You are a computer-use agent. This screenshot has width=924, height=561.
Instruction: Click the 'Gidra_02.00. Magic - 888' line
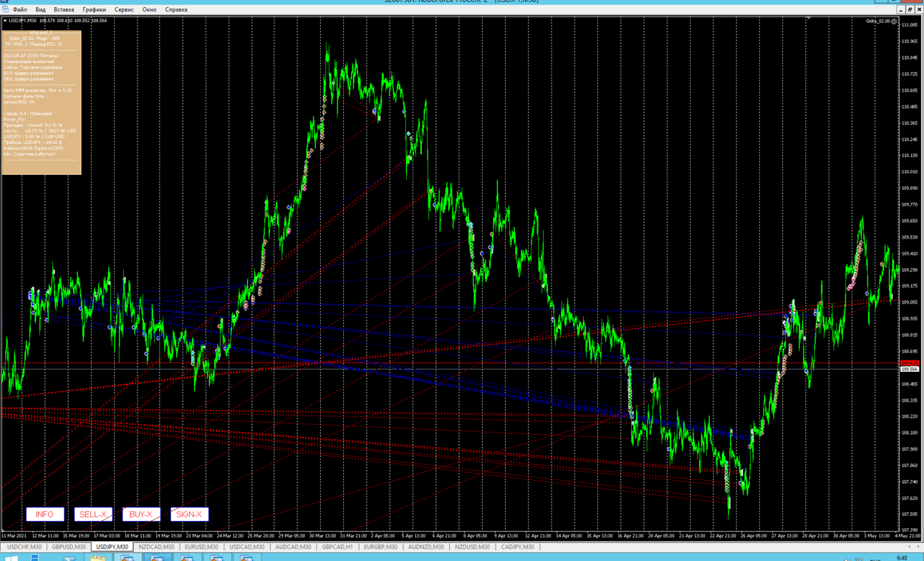pos(34,39)
